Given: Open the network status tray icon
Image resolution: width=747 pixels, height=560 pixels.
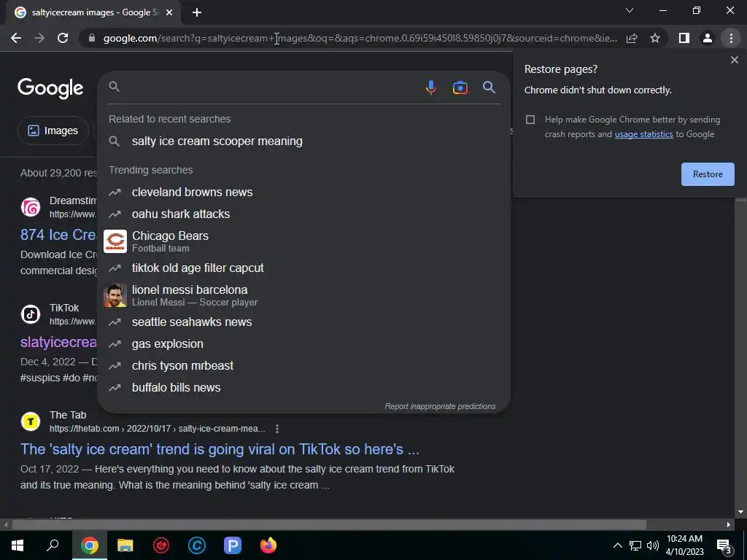Looking at the screenshot, I should (635, 545).
